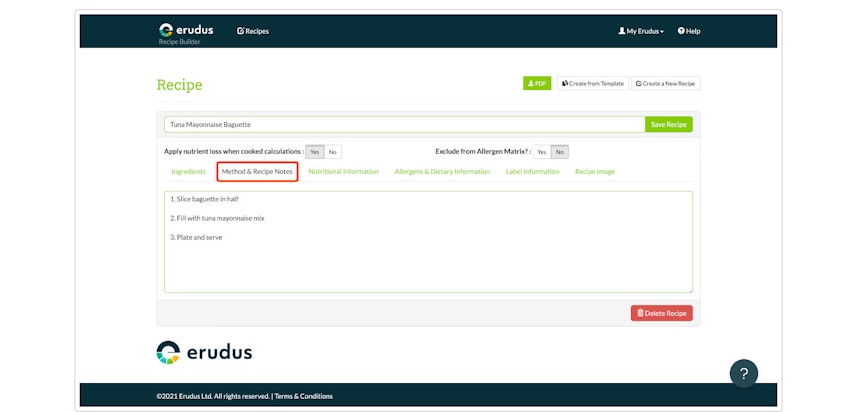This screenshot has height=412, width=858.
Task: Click Create a New Recipe button
Action: 665,83
